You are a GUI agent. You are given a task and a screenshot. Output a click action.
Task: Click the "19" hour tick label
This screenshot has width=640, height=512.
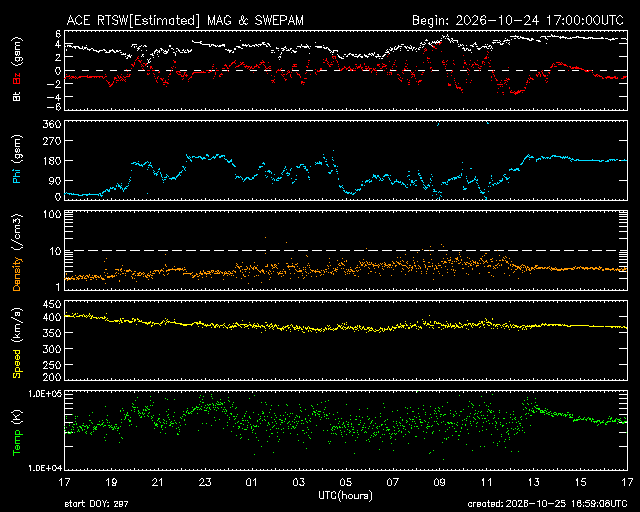[x=111, y=482]
